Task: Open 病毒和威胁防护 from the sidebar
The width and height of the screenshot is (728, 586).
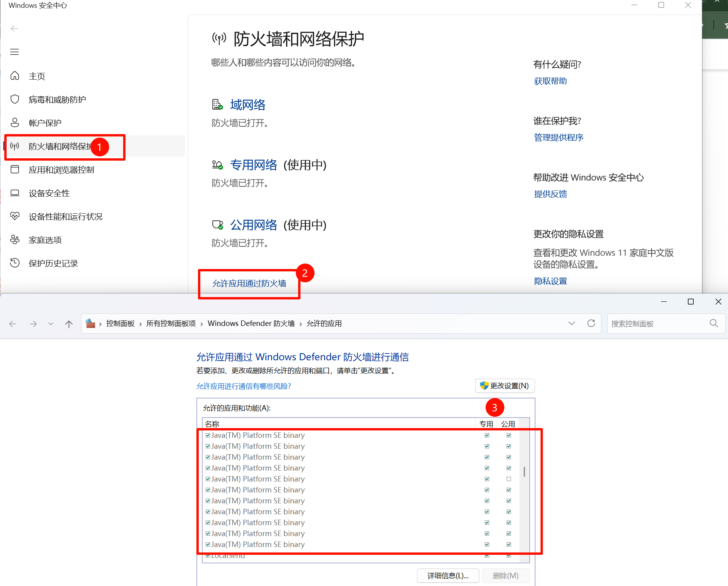Action: [58, 99]
